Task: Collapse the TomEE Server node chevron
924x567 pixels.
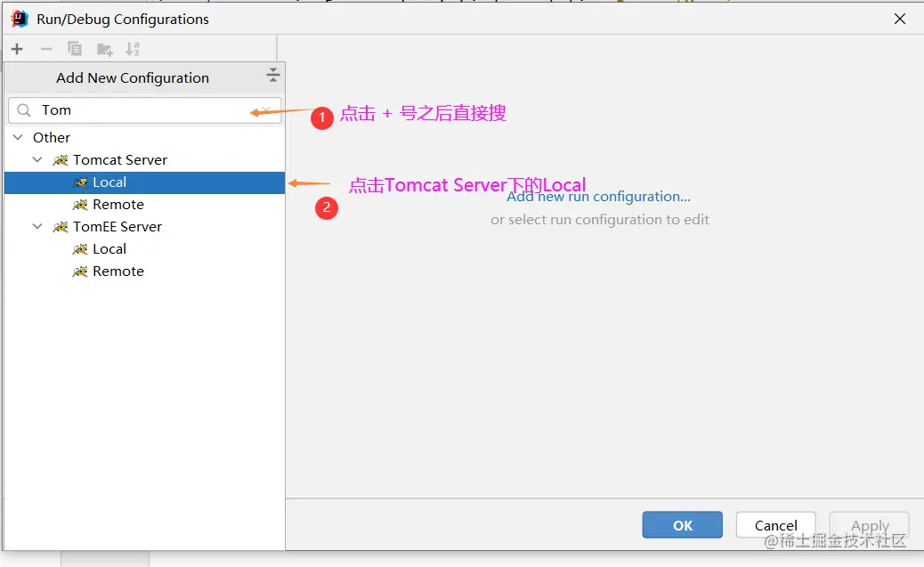Action: click(x=37, y=226)
